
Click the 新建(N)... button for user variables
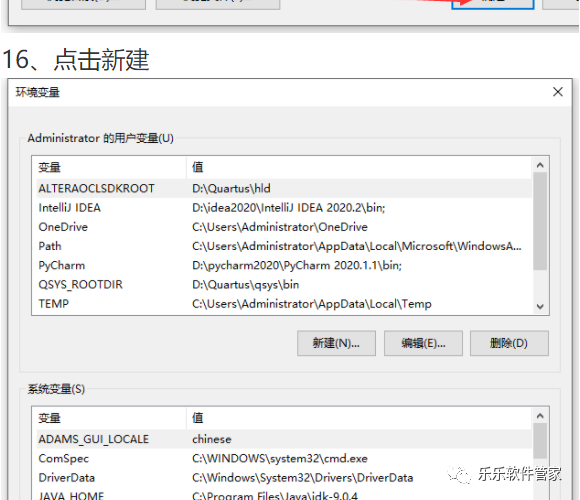pyautogui.click(x=336, y=343)
